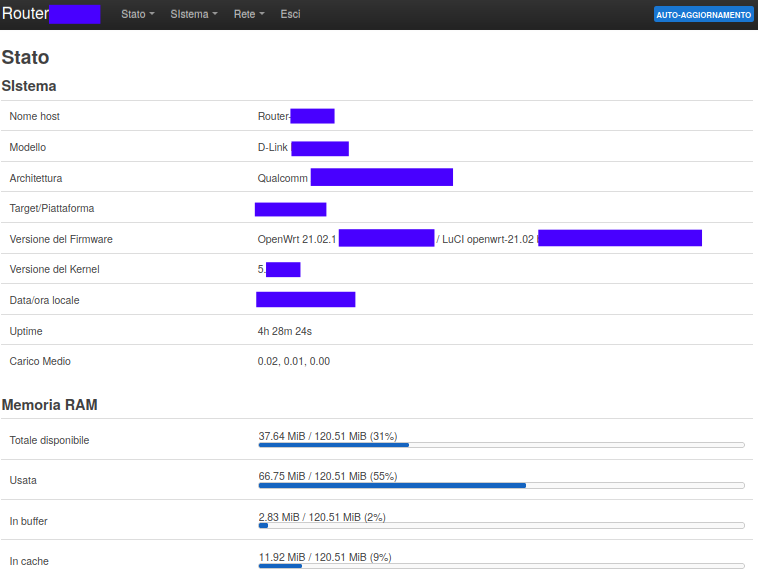This screenshot has width=758, height=581.
Task: Click the OpenWrt 21.02.1 firmware text
Action: tap(297, 239)
